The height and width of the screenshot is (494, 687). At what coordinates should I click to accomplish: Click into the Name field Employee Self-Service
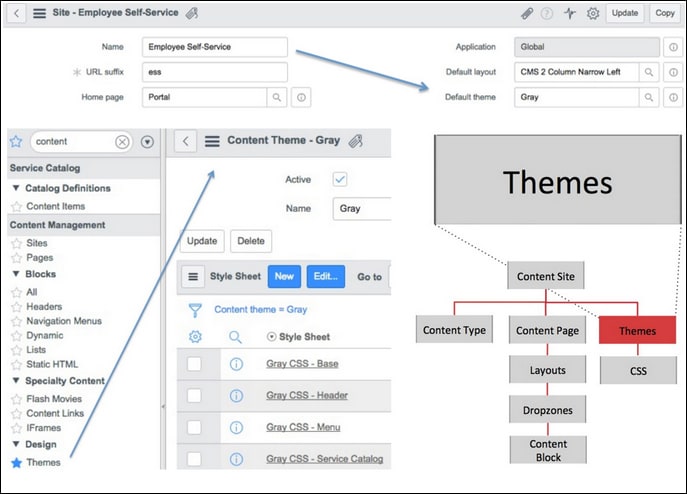point(215,47)
